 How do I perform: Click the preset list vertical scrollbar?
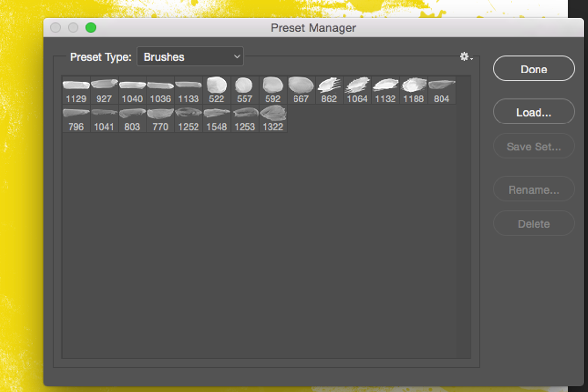tap(464, 217)
